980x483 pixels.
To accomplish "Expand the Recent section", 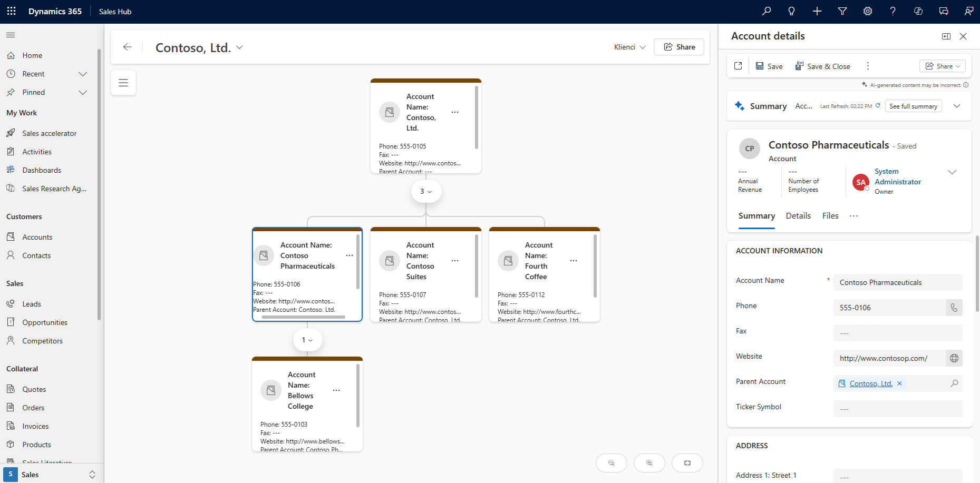I will point(83,74).
